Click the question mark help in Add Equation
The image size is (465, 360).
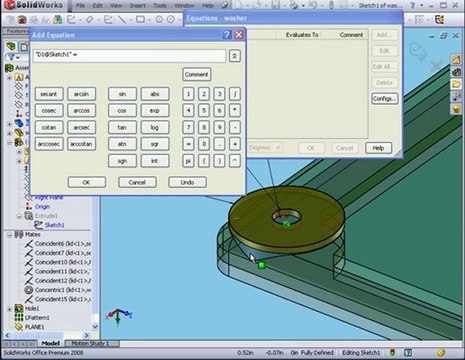(227, 35)
